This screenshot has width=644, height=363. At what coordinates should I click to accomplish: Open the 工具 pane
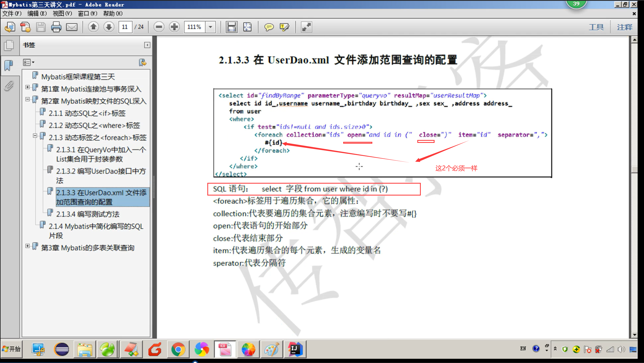596,27
